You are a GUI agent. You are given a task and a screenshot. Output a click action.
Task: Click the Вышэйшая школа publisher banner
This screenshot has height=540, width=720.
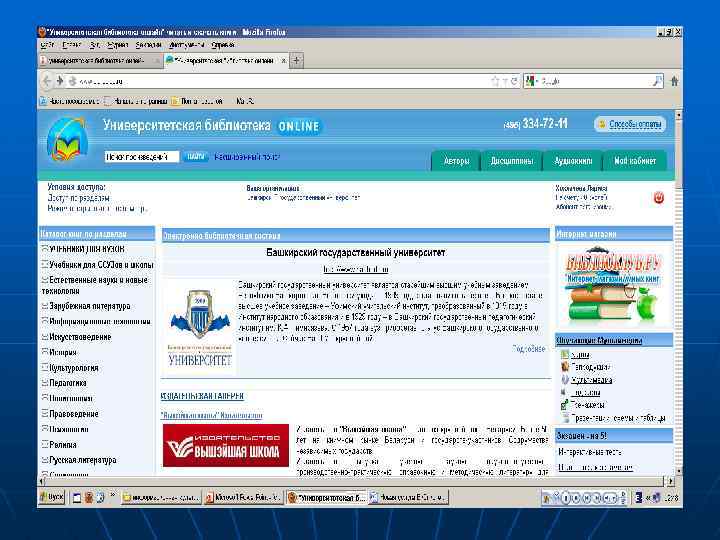tap(226, 445)
